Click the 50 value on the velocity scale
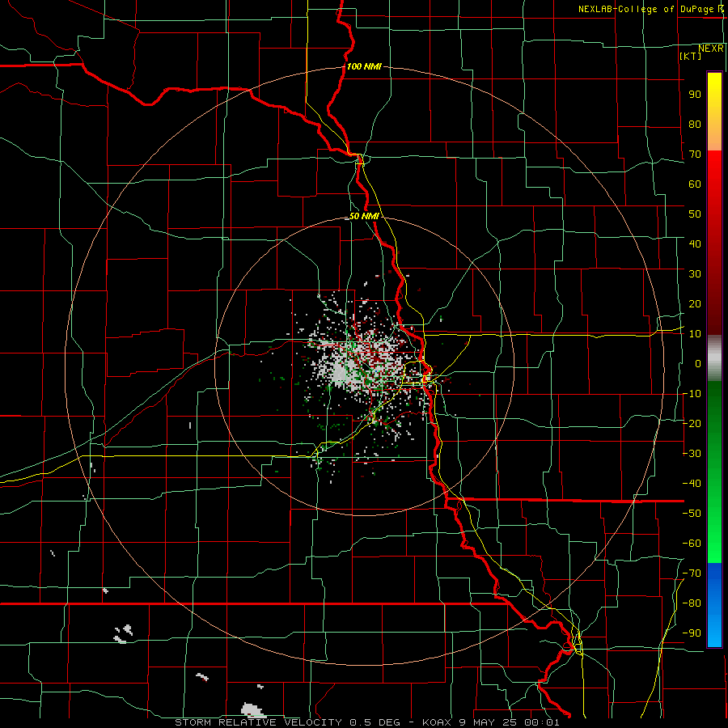728x728 pixels. (x=695, y=214)
